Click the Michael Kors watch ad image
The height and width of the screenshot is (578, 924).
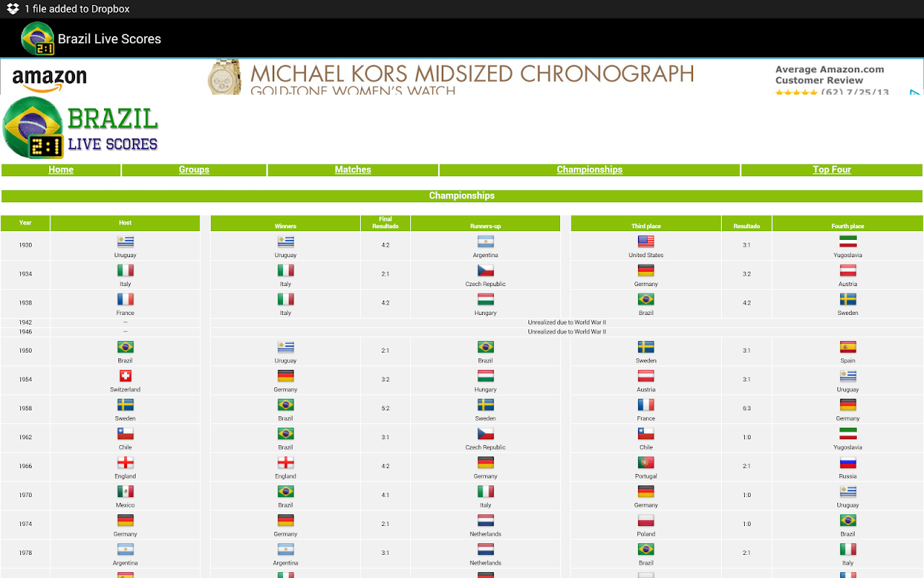224,77
